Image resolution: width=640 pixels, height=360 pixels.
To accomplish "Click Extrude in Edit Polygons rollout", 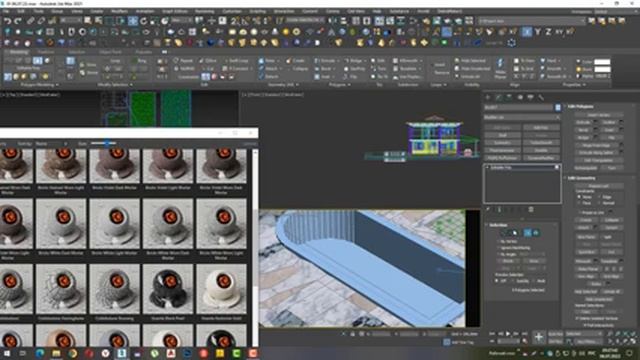I will click(583, 122).
